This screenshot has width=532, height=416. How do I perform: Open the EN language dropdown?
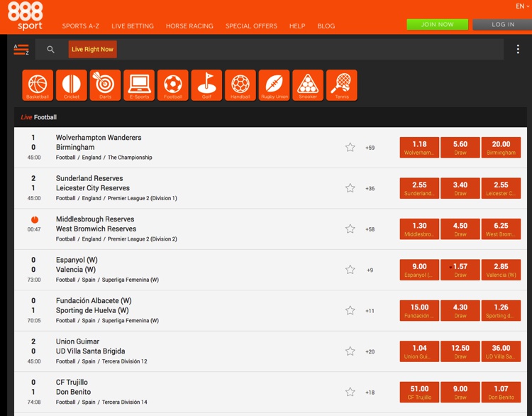(x=522, y=6)
